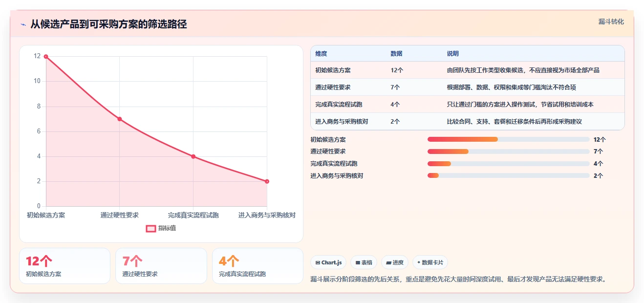
Task: Click table cell 完成真实流程试跑
Action: coord(339,105)
